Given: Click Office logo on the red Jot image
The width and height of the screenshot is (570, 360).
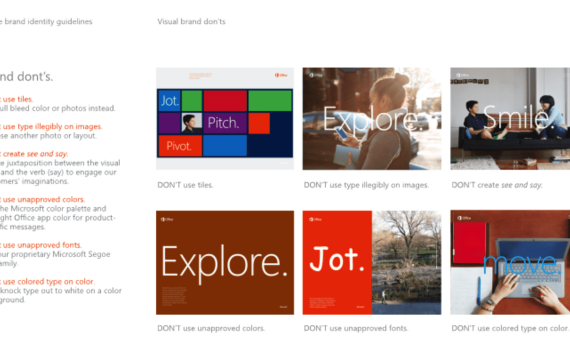Looking at the screenshot, I should [315, 219].
